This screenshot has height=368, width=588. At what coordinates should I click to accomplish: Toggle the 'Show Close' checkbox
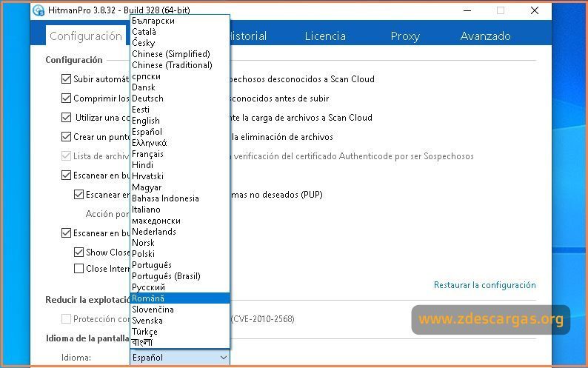pyautogui.click(x=78, y=252)
